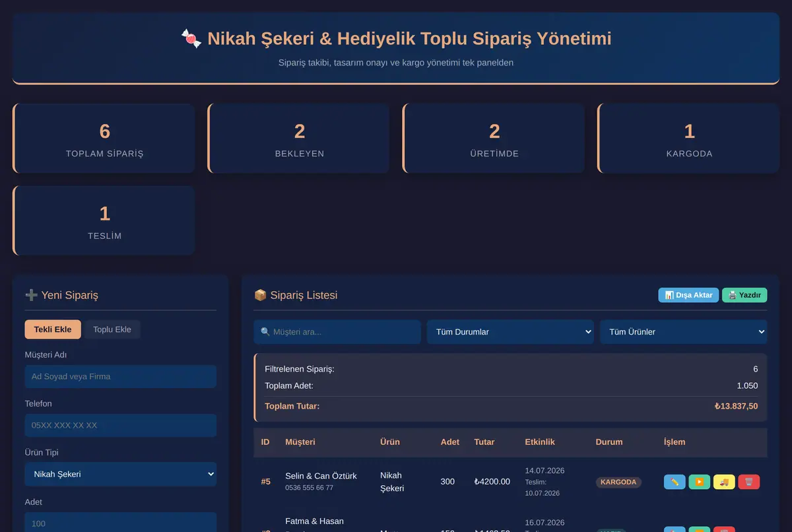Focus the Adet quantity field

(121, 522)
